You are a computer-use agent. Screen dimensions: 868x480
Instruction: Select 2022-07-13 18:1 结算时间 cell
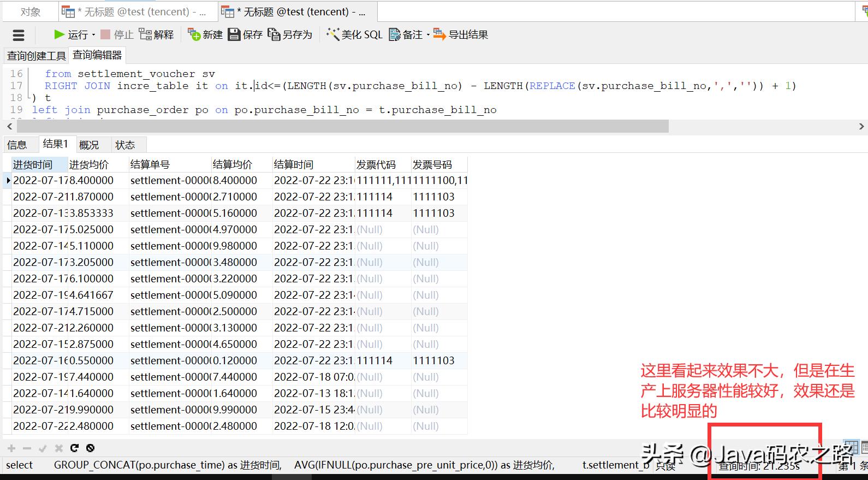[x=314, y=393]
